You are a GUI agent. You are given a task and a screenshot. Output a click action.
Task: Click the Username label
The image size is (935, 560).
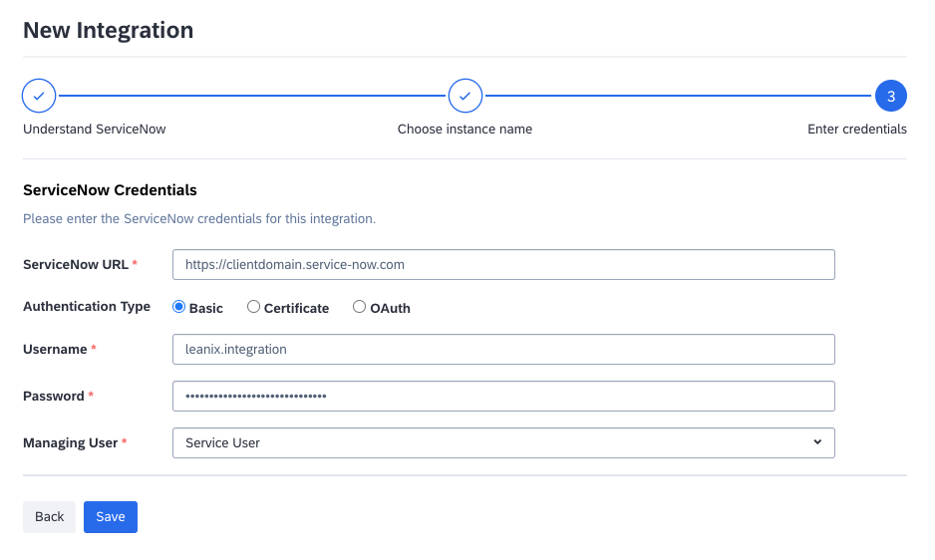pos(55,350)
